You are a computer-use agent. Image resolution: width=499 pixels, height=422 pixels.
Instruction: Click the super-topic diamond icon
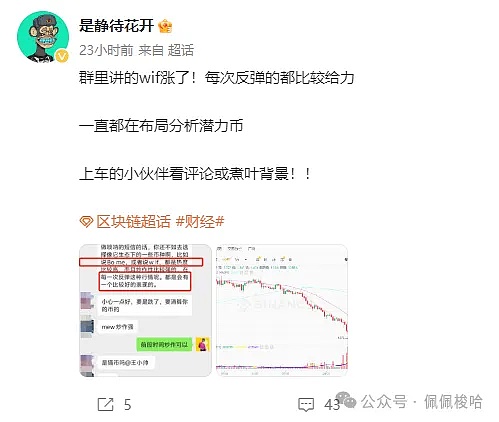click(86, 222)
